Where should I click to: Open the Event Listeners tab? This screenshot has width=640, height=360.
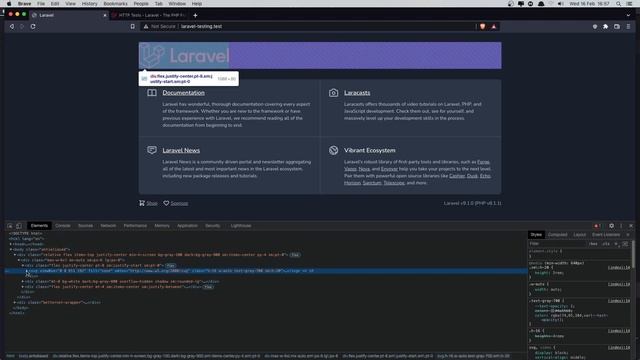(606, 235)
